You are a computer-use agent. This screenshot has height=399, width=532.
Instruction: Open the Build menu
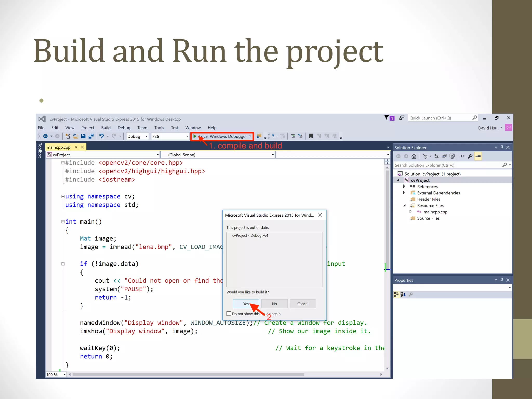tap(106, 128)
